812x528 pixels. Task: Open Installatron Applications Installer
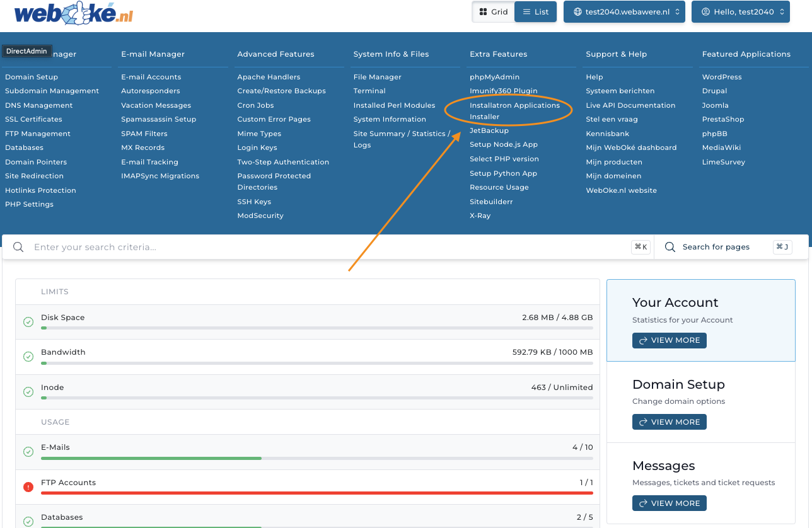click(x=514, y=111)
